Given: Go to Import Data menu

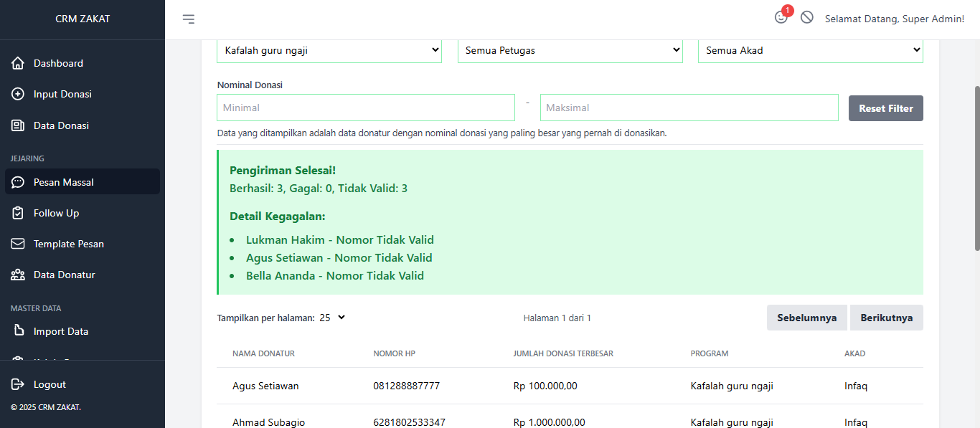Looking at the screenshot, I should pyautogui.click(x=61, y=331).
